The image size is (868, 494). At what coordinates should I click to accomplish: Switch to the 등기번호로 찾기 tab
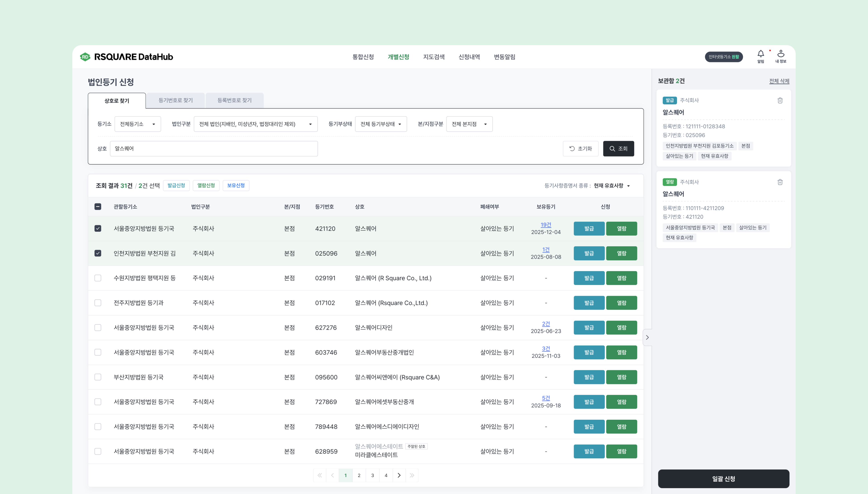coord(176,100)
